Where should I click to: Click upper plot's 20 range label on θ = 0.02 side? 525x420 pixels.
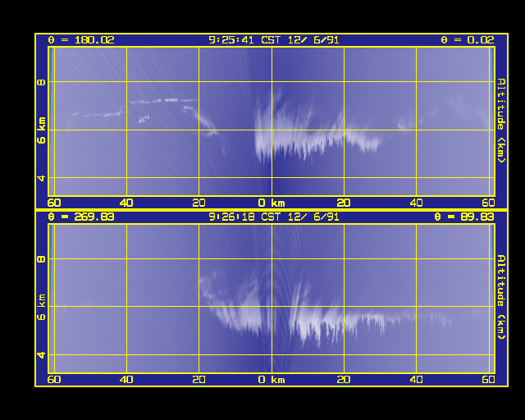pos(344,203)
